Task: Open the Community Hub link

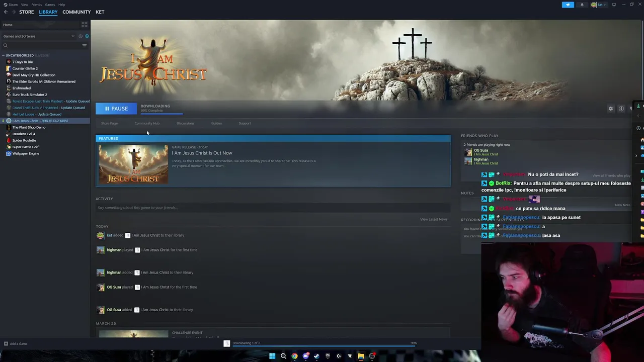Action: point(147,123)
